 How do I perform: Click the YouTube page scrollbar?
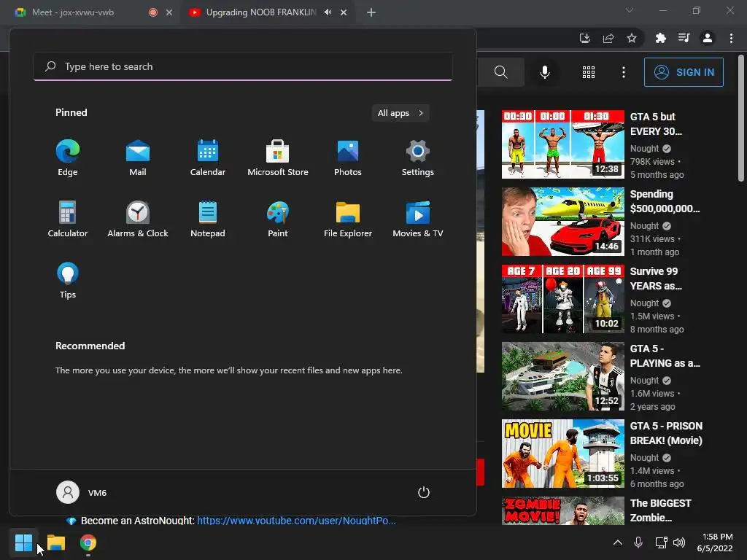tap(741, 119)
